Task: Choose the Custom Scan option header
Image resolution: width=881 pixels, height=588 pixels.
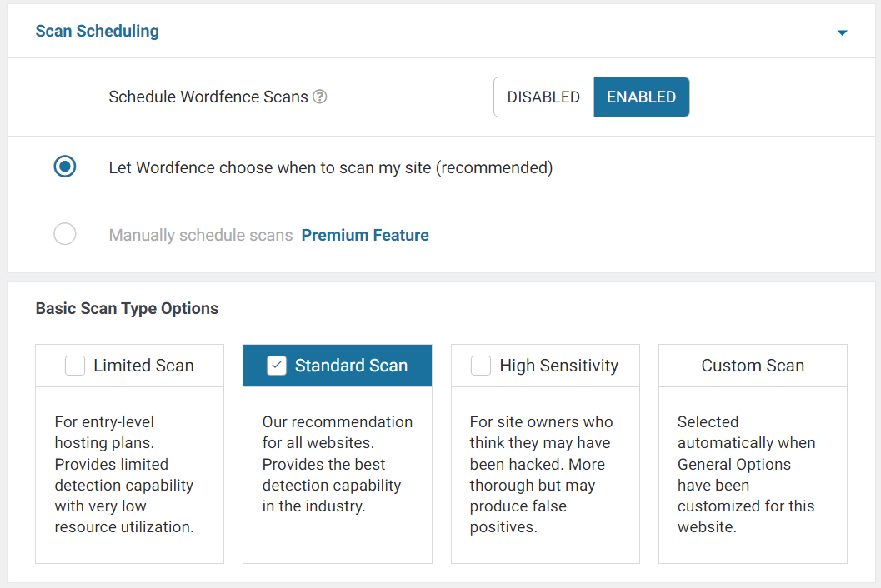Action: (x=753, y=366)
